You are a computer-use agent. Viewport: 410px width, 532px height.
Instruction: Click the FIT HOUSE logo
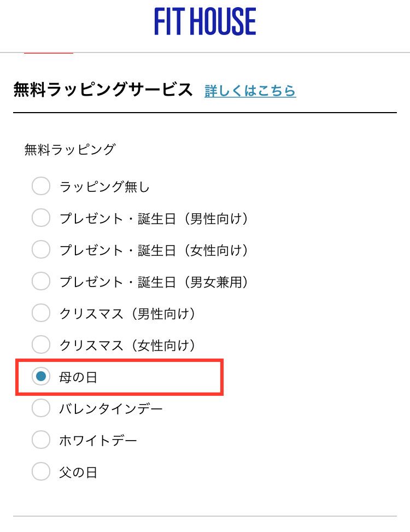coord(205,22)
